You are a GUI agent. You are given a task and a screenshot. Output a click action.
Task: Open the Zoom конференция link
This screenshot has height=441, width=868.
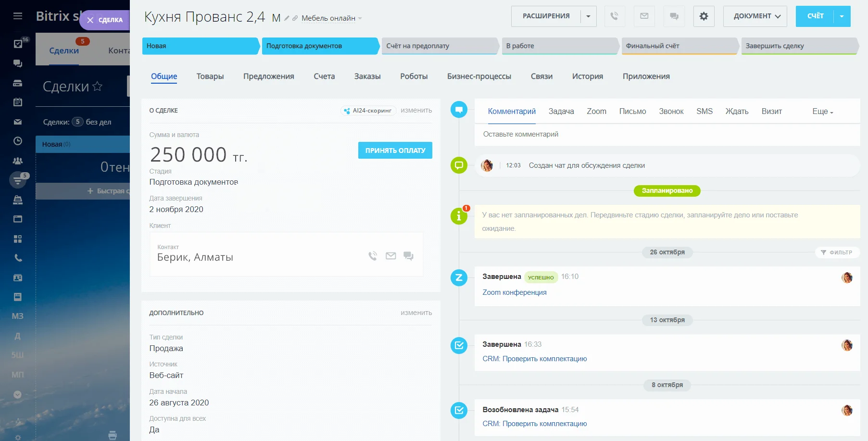point(514,292)
